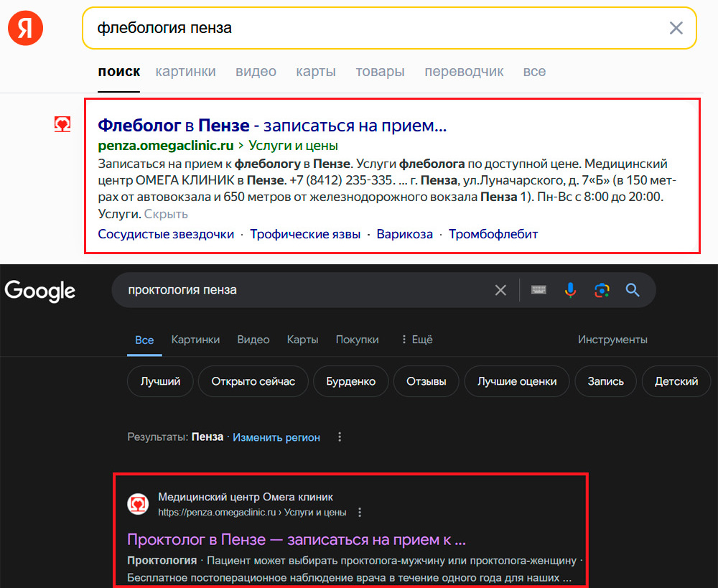Open the Google Покупки tab

357,340
